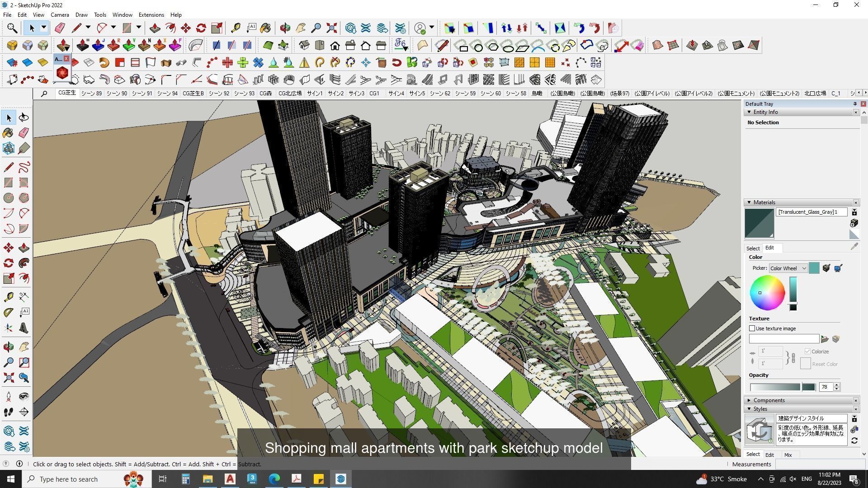Collapse the Styles panel
868x488 pixels.
pyautogui.click(x=749, y=409)
